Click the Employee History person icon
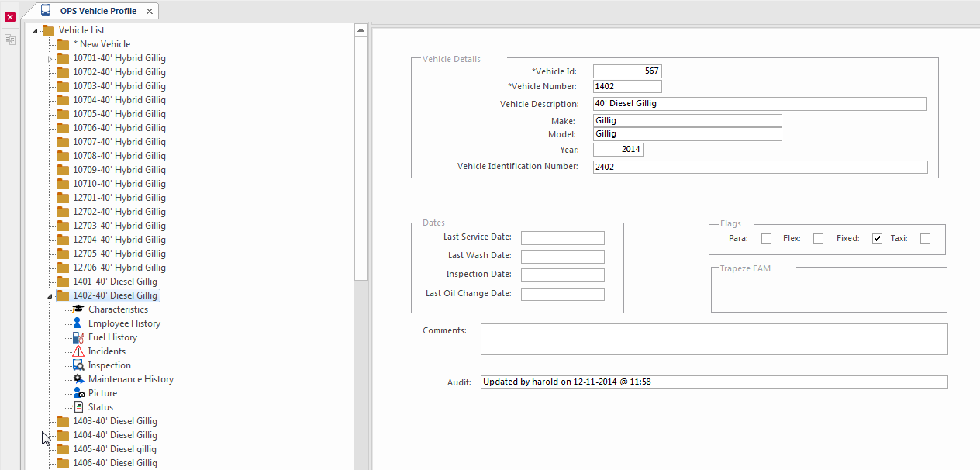This screenshot has width=980, height=470. click(x=78, y=323)
